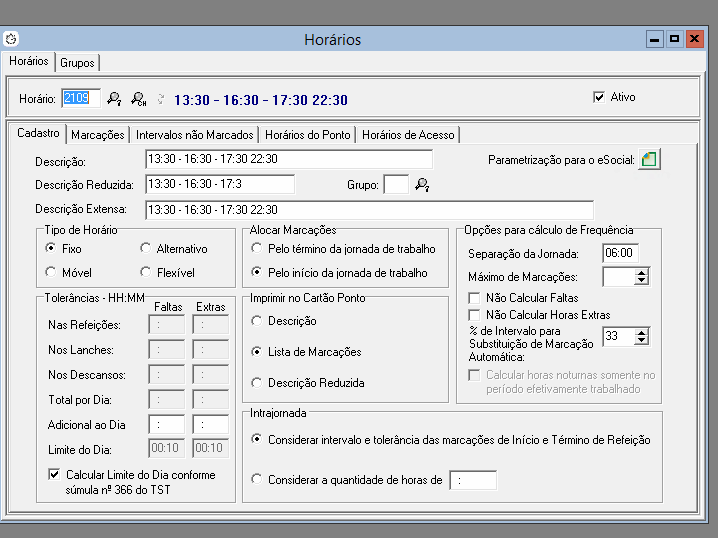Choose Pelo término da jornada de trabalho
The height and width of the screenshot is (538, 718).
[257, 249]
